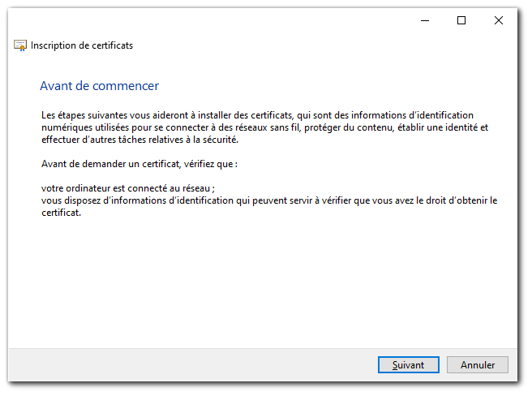532x396 pixels.
Task: Maximize the certificate enrollment window
Action: [461, 21]
